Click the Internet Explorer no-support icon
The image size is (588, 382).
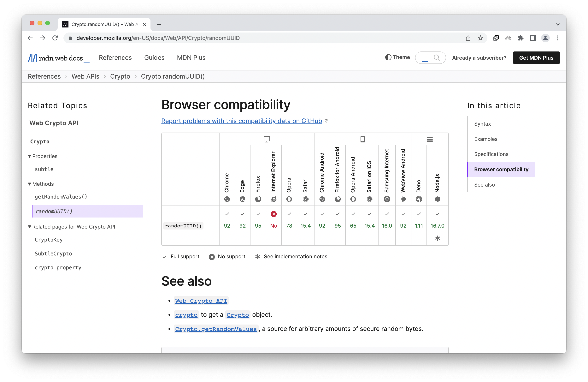[273, 214]
